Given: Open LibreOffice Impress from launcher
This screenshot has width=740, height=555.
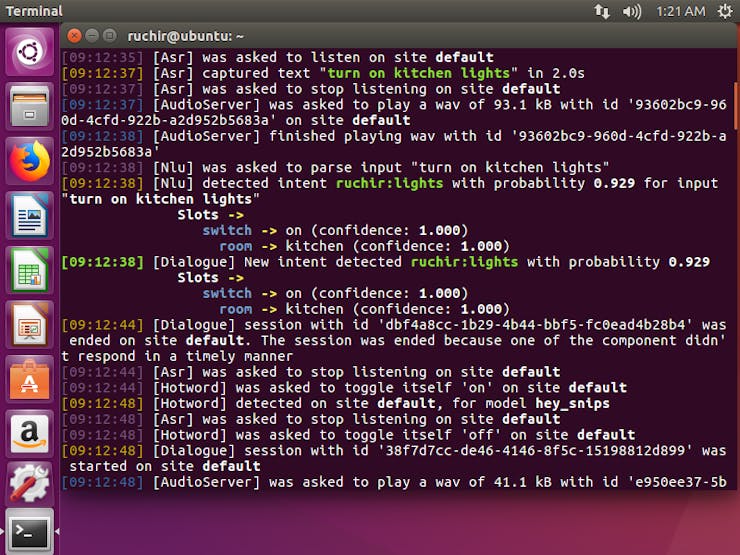Looking at the screenshot, I should pyautogui.click(x=29, y=325).
